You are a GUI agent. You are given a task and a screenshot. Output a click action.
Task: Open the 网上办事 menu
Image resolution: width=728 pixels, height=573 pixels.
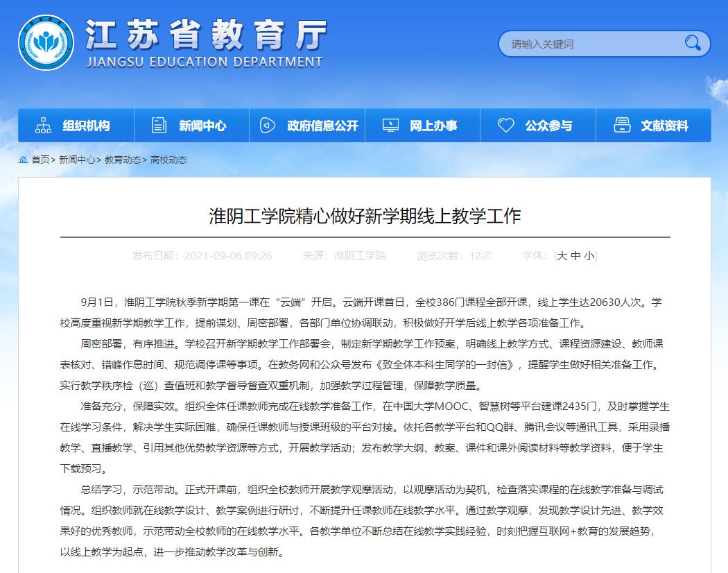[x=433, y=126]
